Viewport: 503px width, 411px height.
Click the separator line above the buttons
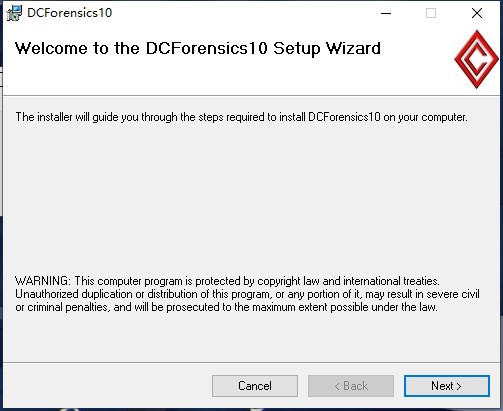pos(251,362)
